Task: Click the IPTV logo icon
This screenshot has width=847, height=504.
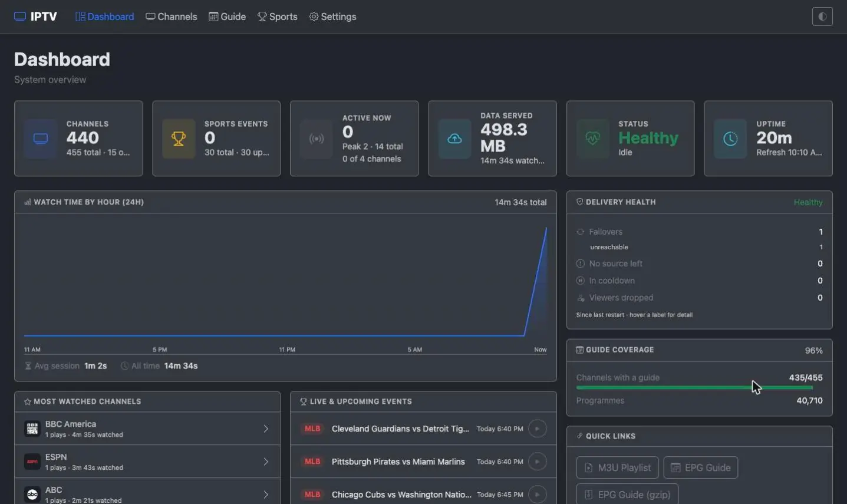Action: pos(20,17)
